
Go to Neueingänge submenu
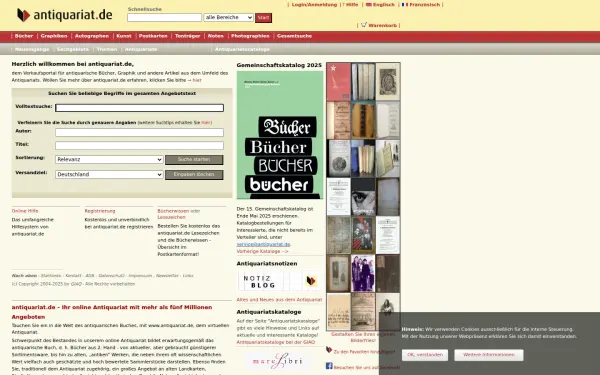coord(32,49)
